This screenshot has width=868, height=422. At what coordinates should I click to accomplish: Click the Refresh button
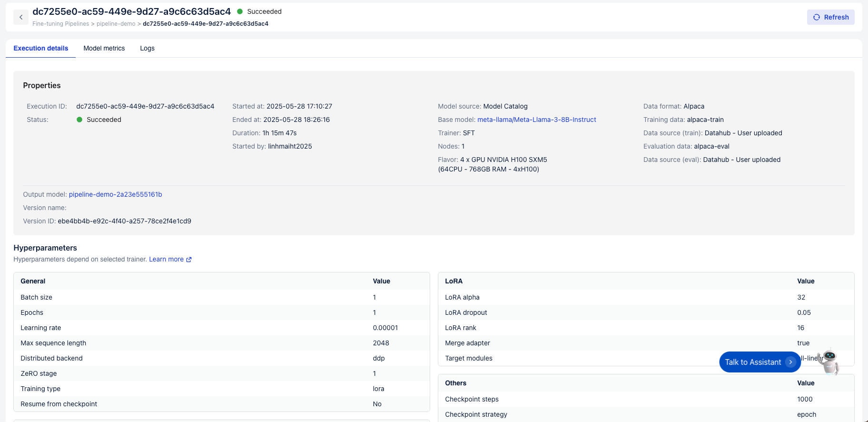tap(830, 17)
